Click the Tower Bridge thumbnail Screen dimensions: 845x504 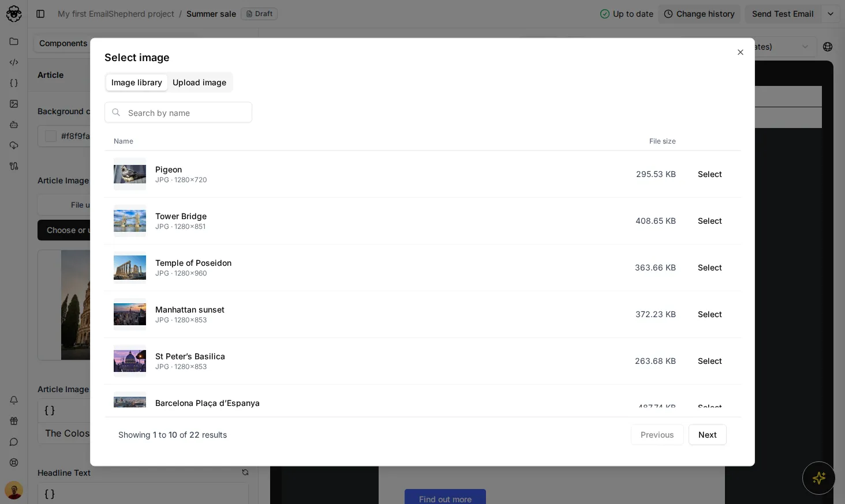pos(130,221)
